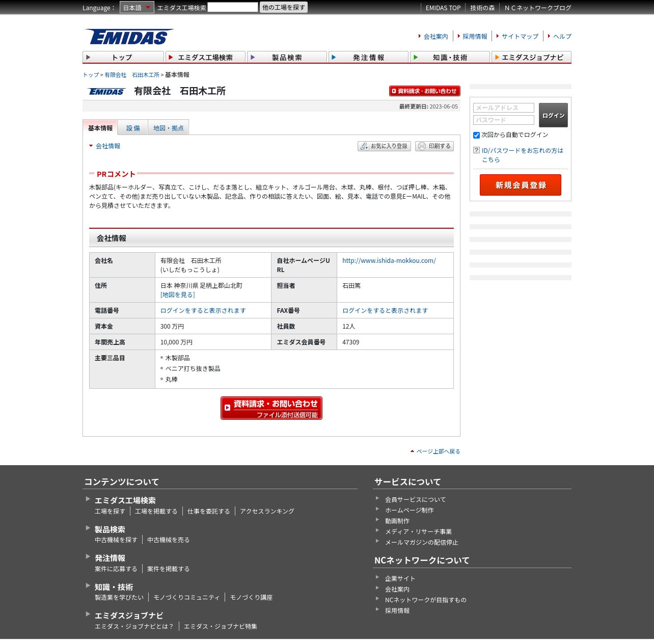Click ページ上部へ戻る link

438,451
